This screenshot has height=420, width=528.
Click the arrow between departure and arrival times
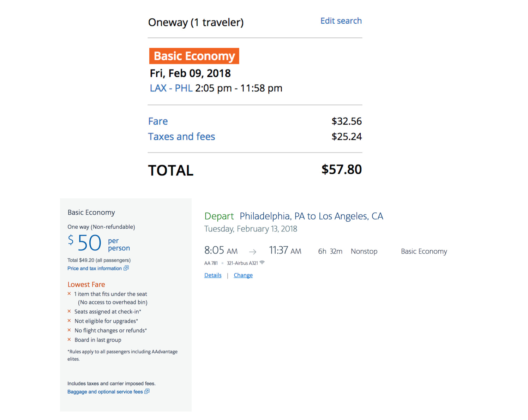coord(253,252)
